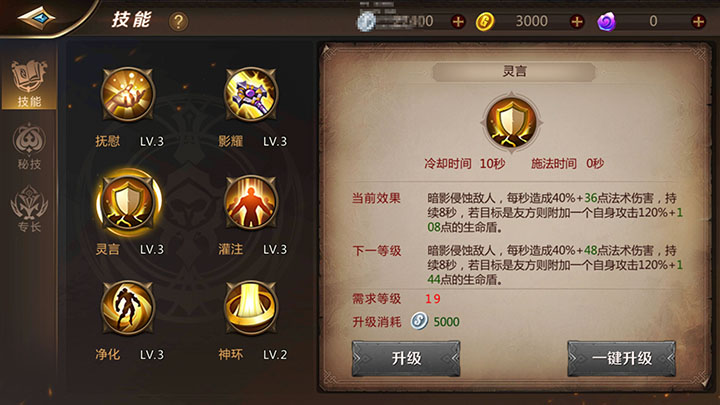Select the 神环 halo skill icon
The image size is (720, 405).
tap(251, 308)
